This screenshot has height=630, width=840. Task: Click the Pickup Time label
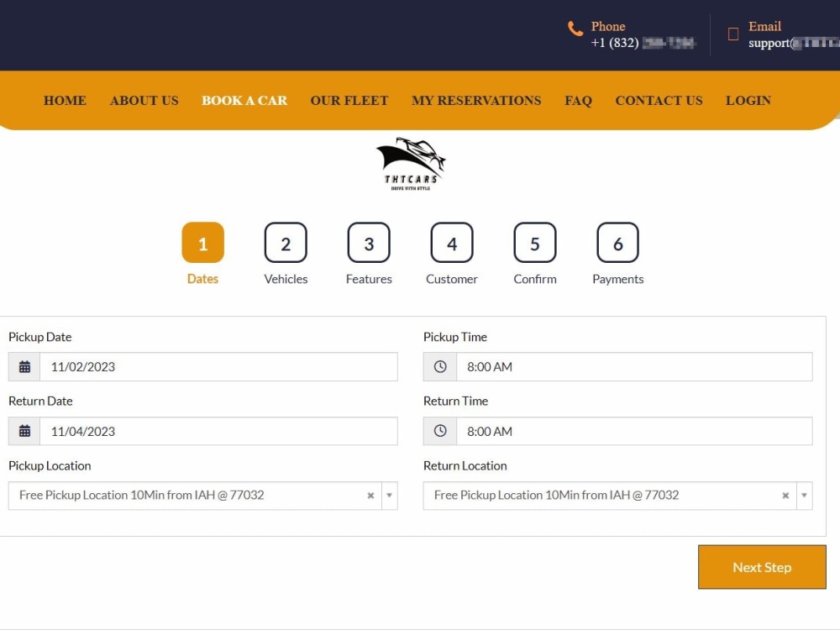coord(455,337)
